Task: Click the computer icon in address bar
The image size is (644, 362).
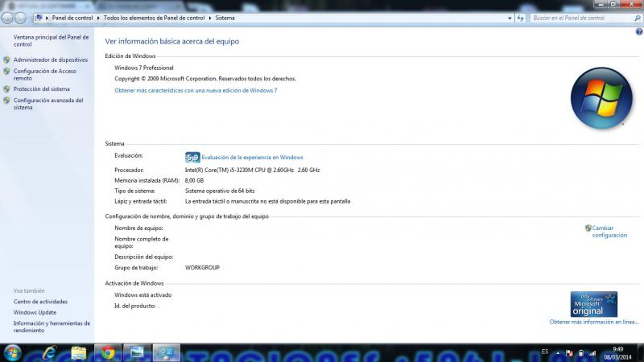Action: [x=39, y=18]
